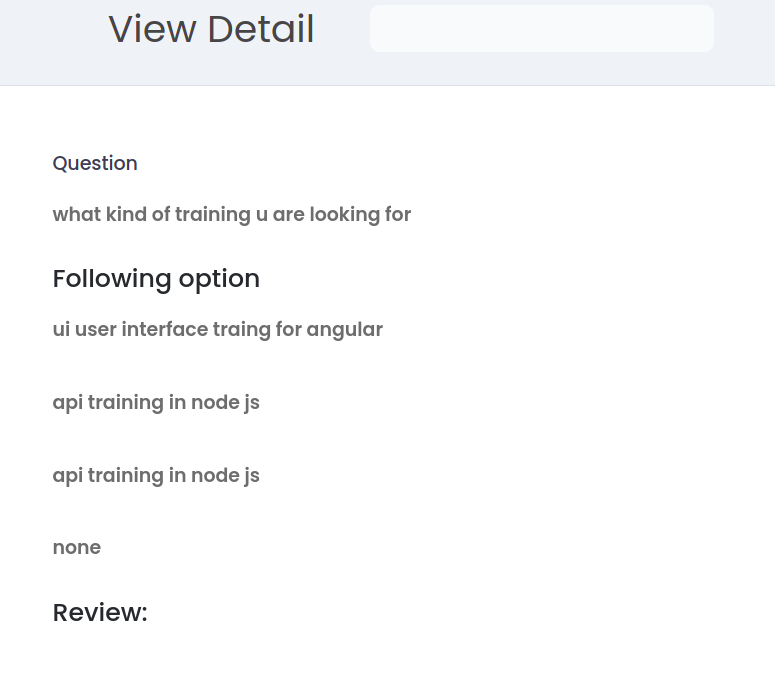Choose ui user interface traing for angular
The width and height of the screenshot is (775, 688).
pos(217,329)
